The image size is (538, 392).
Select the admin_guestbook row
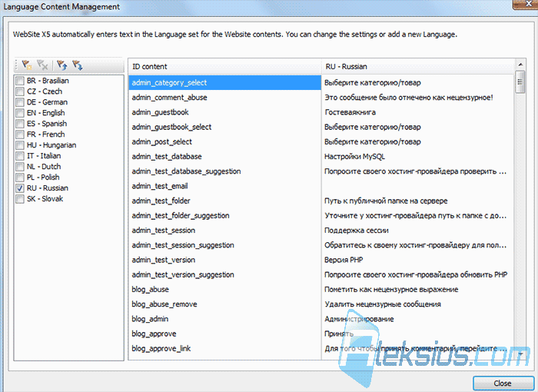point(225,112)
